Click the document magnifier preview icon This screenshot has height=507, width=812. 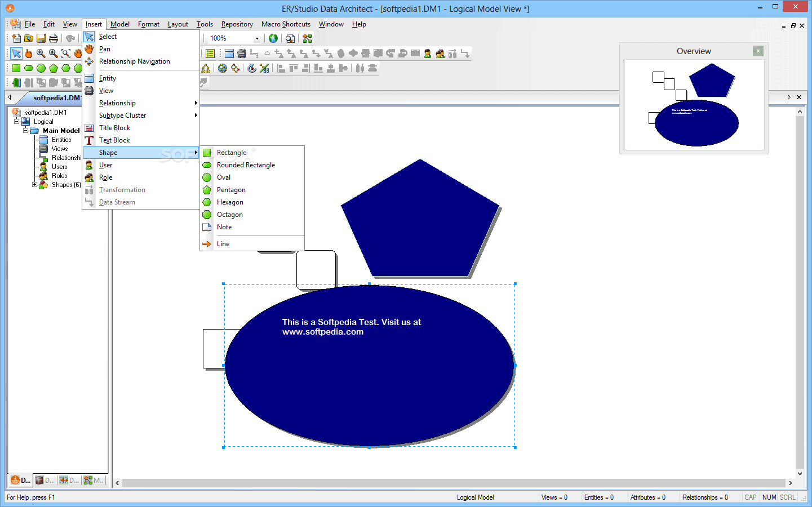point(290,38)
